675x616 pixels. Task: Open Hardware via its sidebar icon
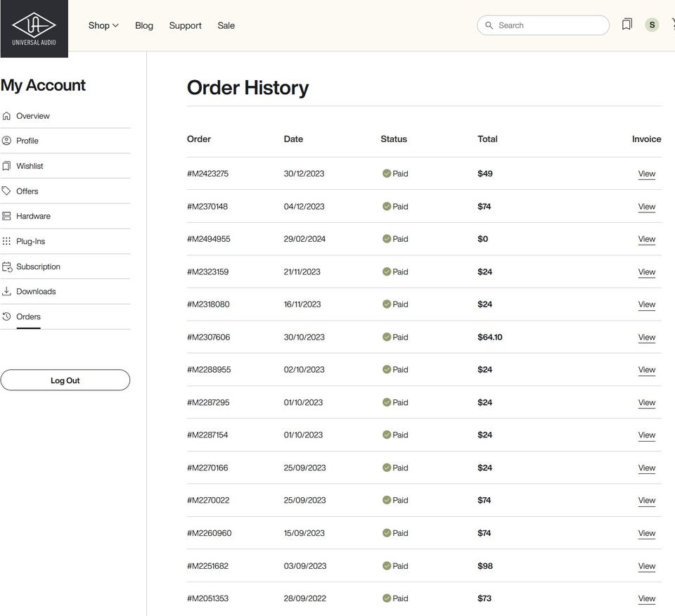click(7, 217)
